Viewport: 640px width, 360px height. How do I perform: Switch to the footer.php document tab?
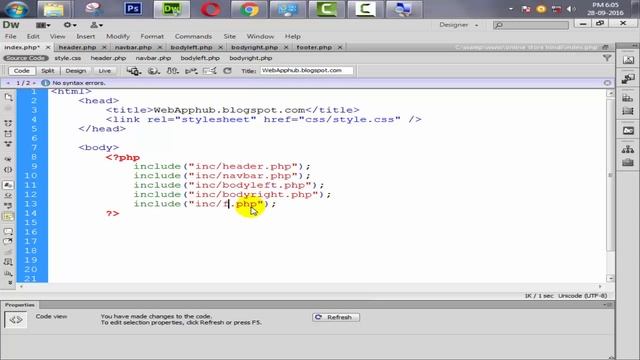pos(314,47)
